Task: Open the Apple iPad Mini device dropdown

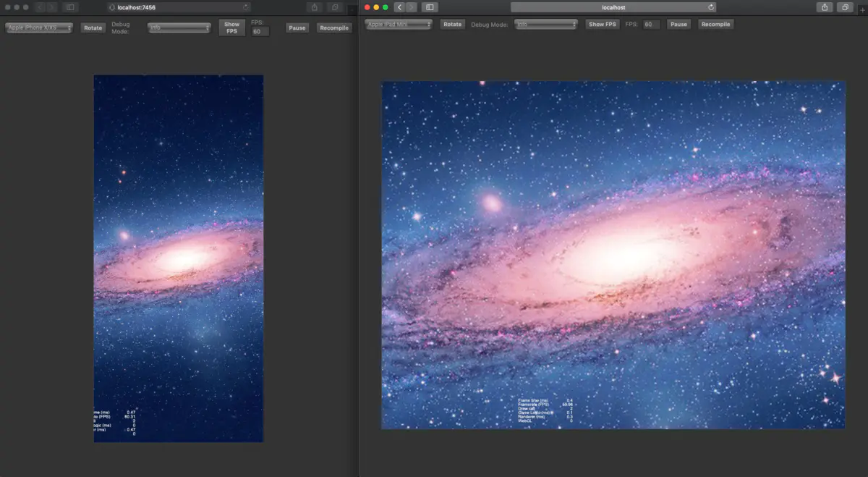Action: (399, 24)
